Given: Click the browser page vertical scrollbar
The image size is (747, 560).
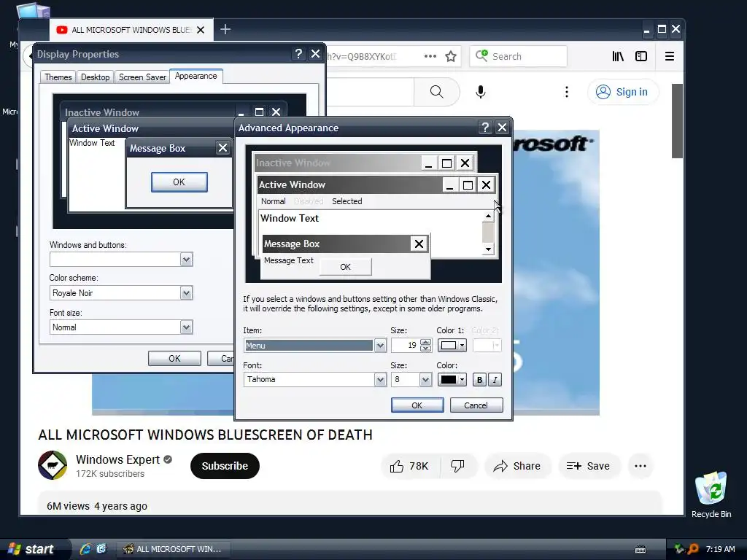Looking at the screenshot, I should pos(677,121).
